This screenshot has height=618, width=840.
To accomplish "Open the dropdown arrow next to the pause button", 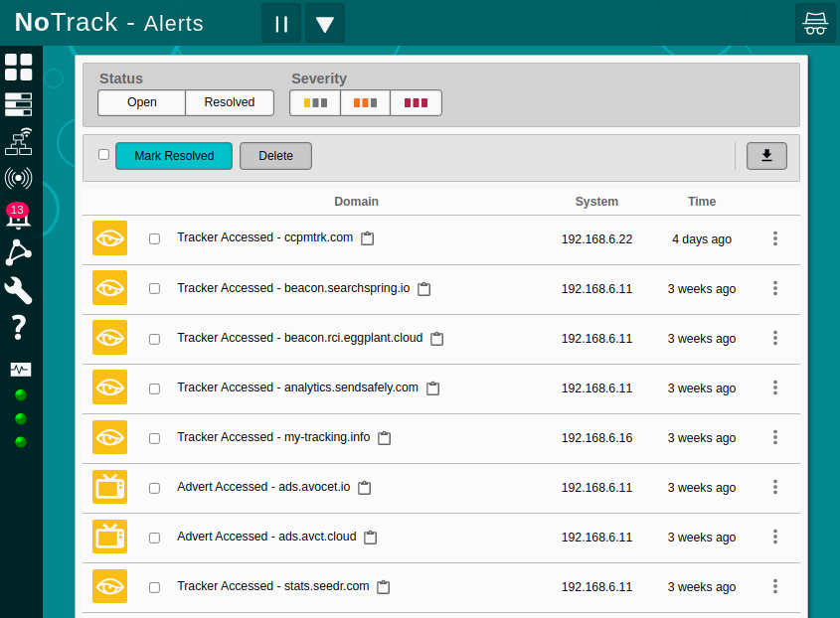I will 325,23.
